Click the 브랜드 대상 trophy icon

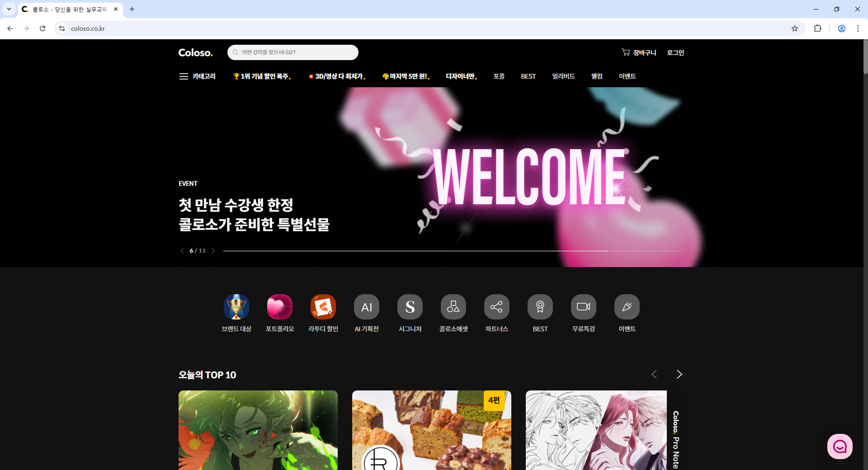(236, 307)
